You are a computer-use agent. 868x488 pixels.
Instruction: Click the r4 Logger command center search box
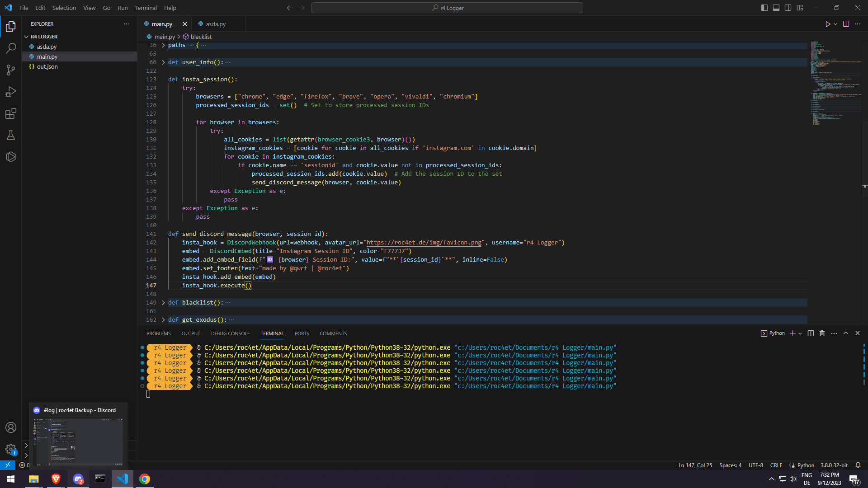pyautogui.click(x=447, y=8)
